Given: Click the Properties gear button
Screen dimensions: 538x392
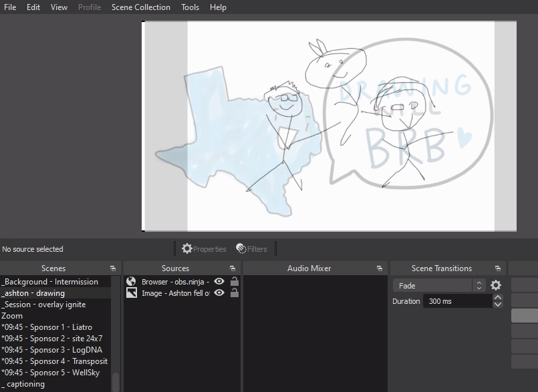Looking at the screenshot, I should (x=204, y=249).
